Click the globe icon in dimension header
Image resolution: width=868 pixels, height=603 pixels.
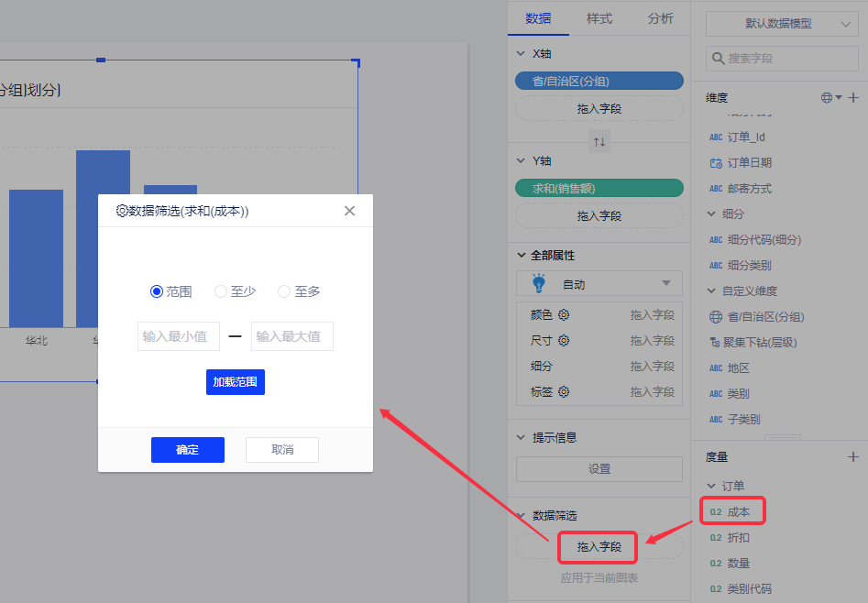pos(827,97)
